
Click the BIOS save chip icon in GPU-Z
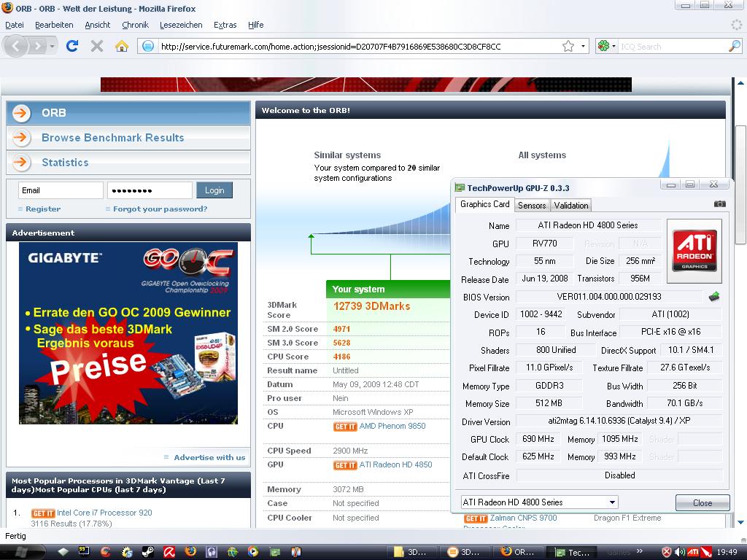pos(713,297)
